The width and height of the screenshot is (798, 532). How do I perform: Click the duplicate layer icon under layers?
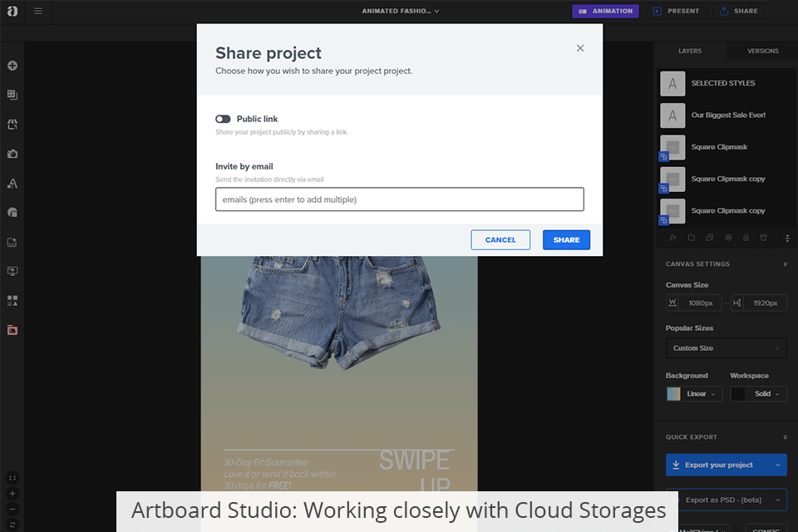[709, 238]
